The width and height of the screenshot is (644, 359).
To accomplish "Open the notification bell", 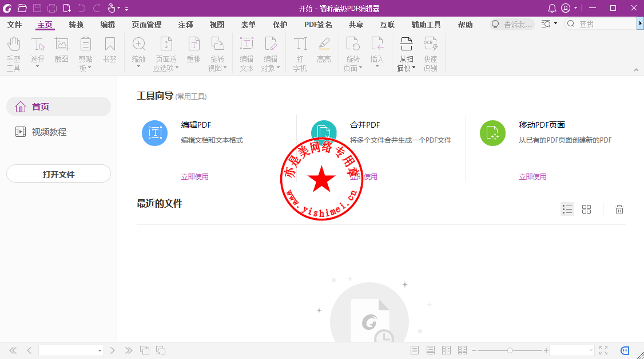I will [x=552, y=8].
